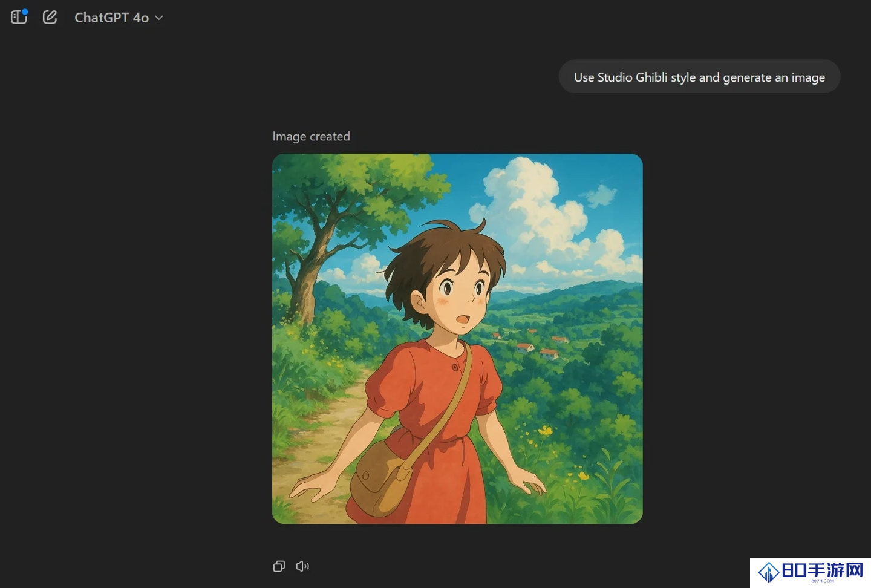Click the 'Use Studio Ghibli style' message bubble
Viewport: 871px width, 588px height.
click(699, 77)
